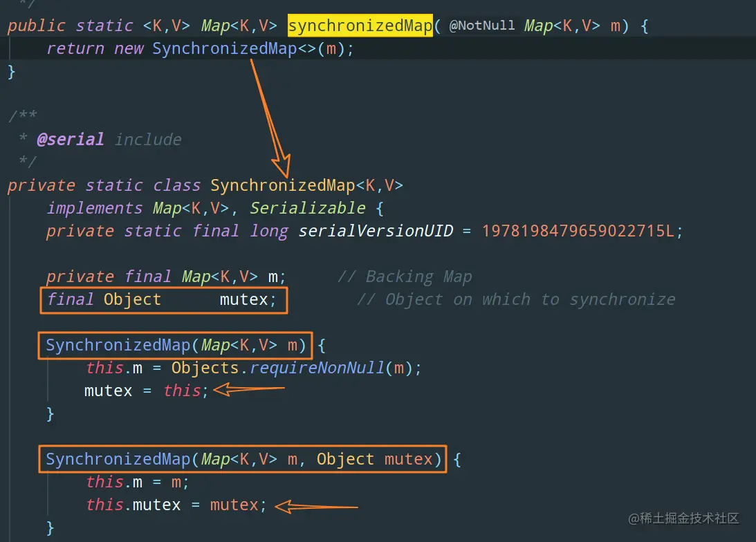This screenshot has width=756, height=542.
Task: Click the 'this.m = m;' assignment
Action: point(138,483)
